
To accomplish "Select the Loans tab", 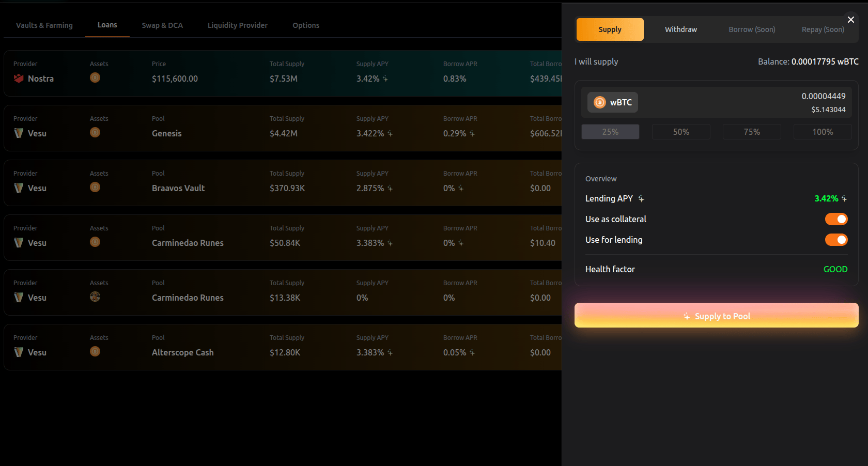I will tap(107, 25).
